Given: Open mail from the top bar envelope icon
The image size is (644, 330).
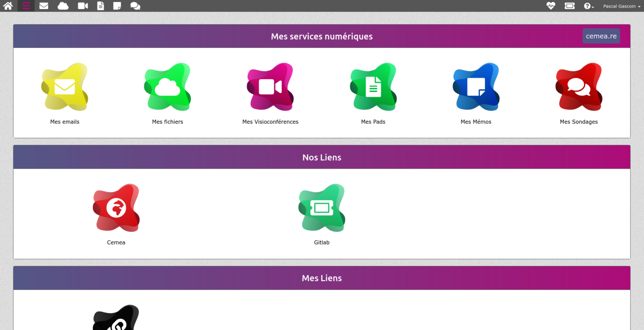Looking at the screenshot, I should [x=44, y=6].
